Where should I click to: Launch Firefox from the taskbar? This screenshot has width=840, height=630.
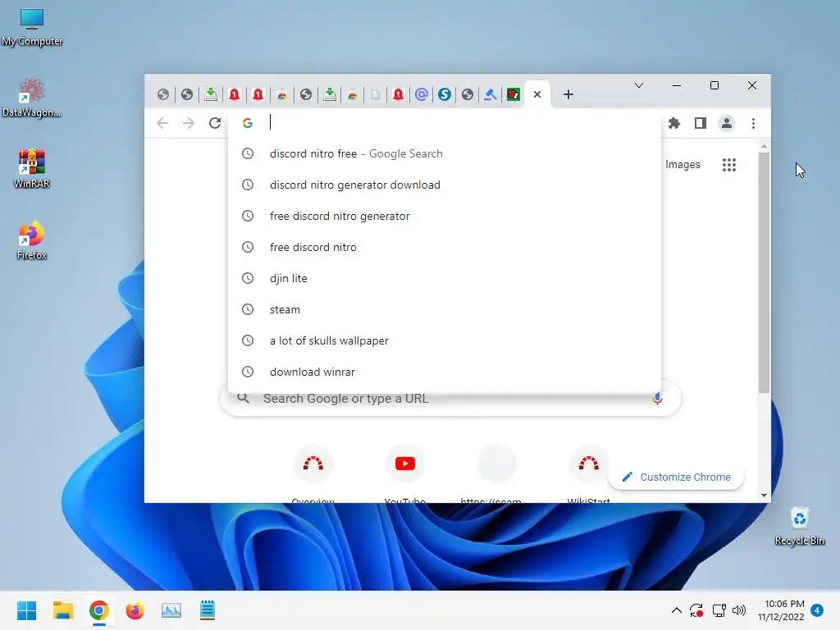tap(135, 610)
